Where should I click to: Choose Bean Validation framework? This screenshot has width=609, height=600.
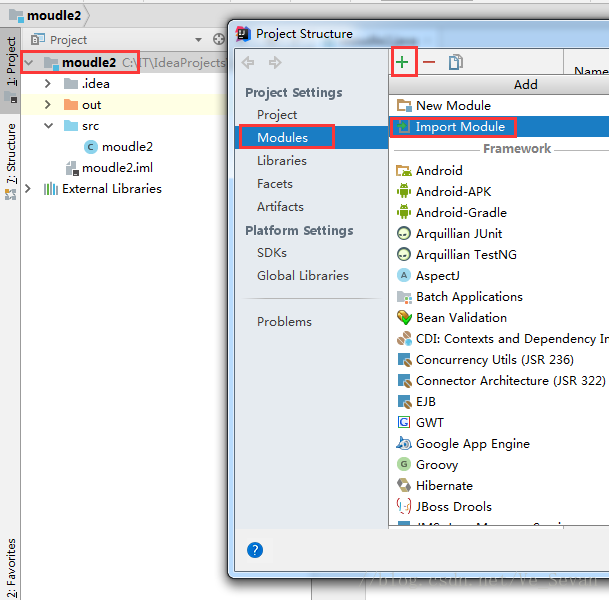(x=499, y=318)
